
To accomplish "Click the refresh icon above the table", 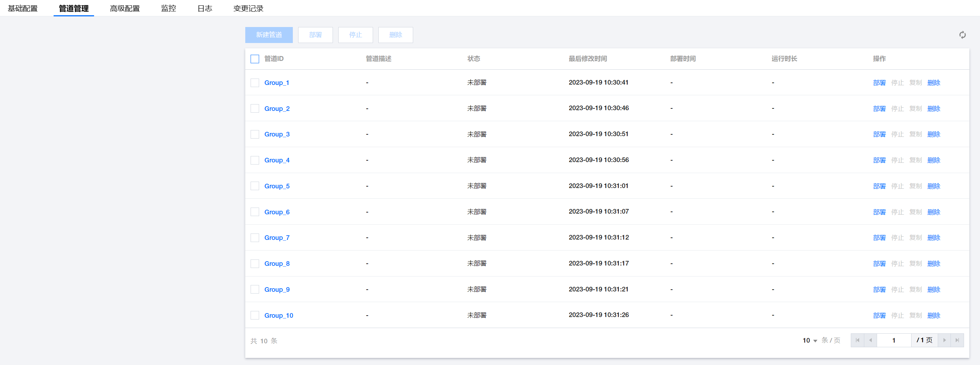I will 962,35.
